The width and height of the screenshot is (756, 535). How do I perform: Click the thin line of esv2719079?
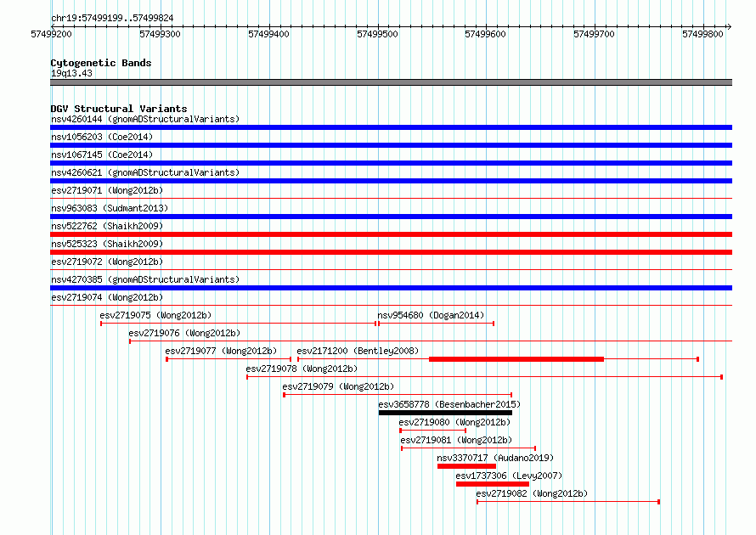(398, 395)
